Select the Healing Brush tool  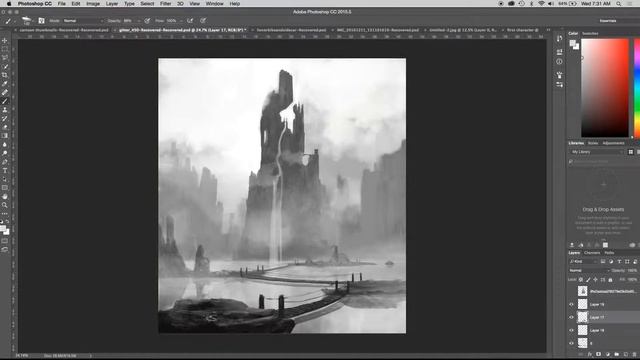coord(5,92)
